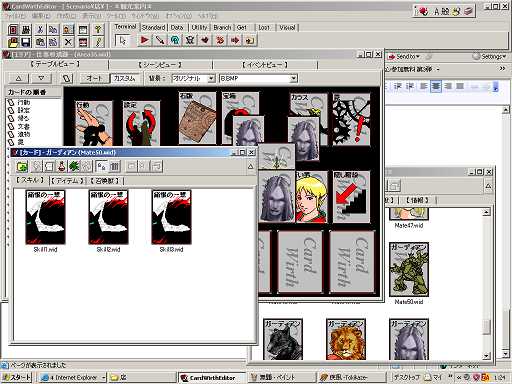The image size is (512, 384).
Task: Toggle the カスタム layout mode button
Action: point(124,79)
